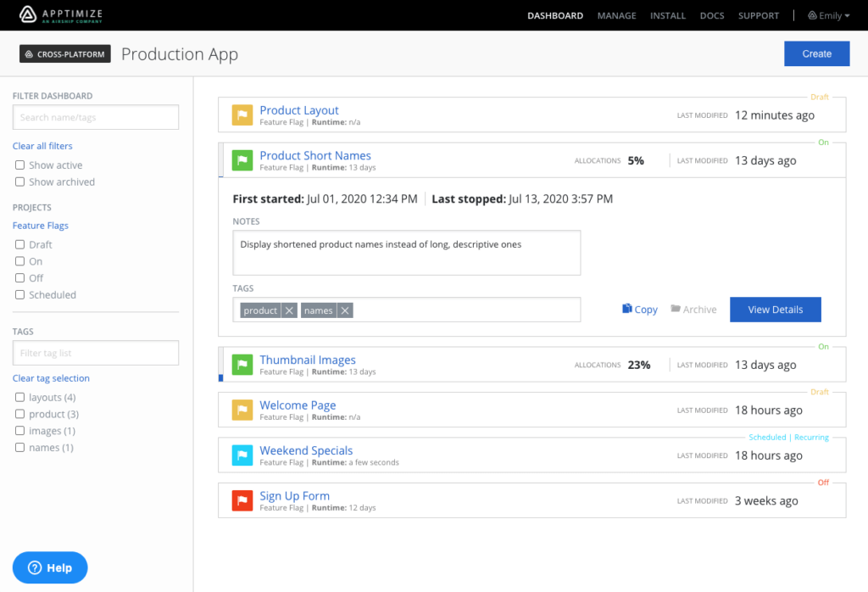Enable the Show active filter
The width and height of the screenshot is (868, 592).
(x=19, y=165)
